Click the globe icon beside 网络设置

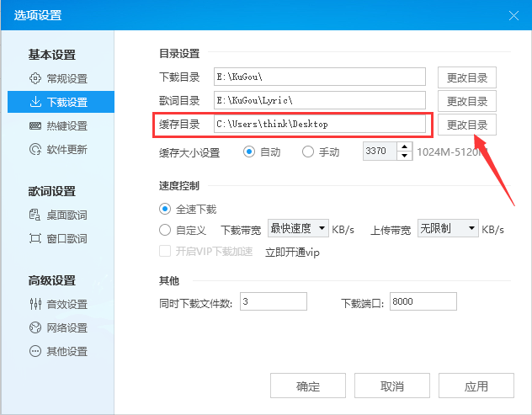point(35,327)
